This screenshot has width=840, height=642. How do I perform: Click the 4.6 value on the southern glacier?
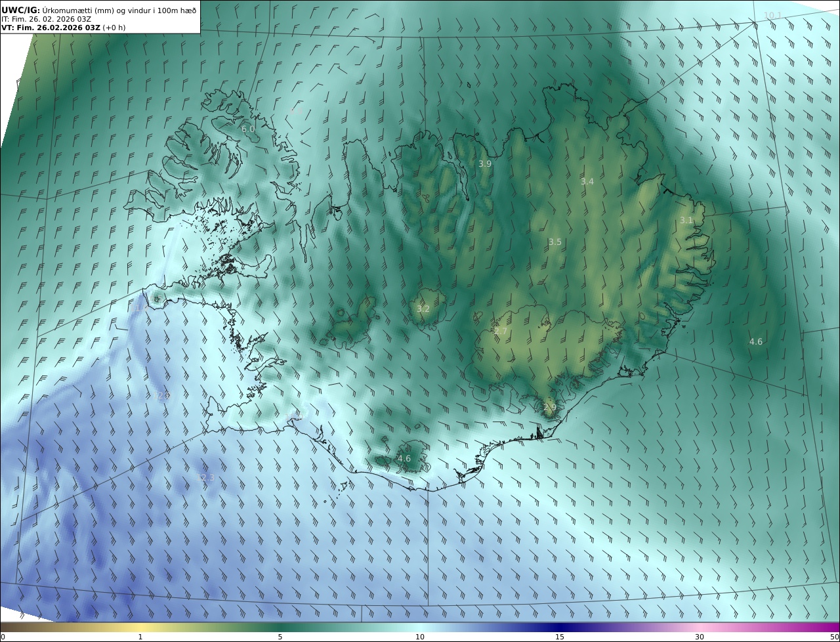coord(404,459)
